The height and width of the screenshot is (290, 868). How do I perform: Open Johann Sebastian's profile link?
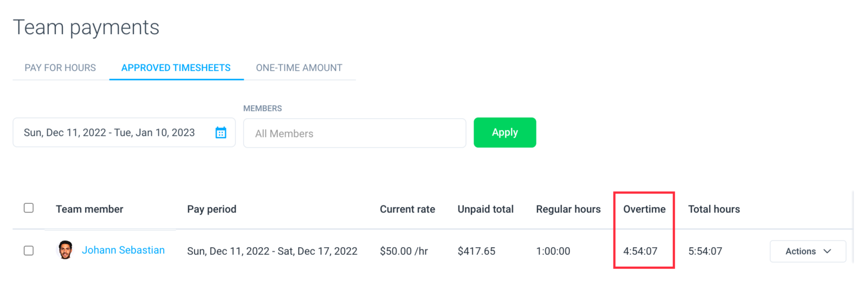(x=123, y=250)
